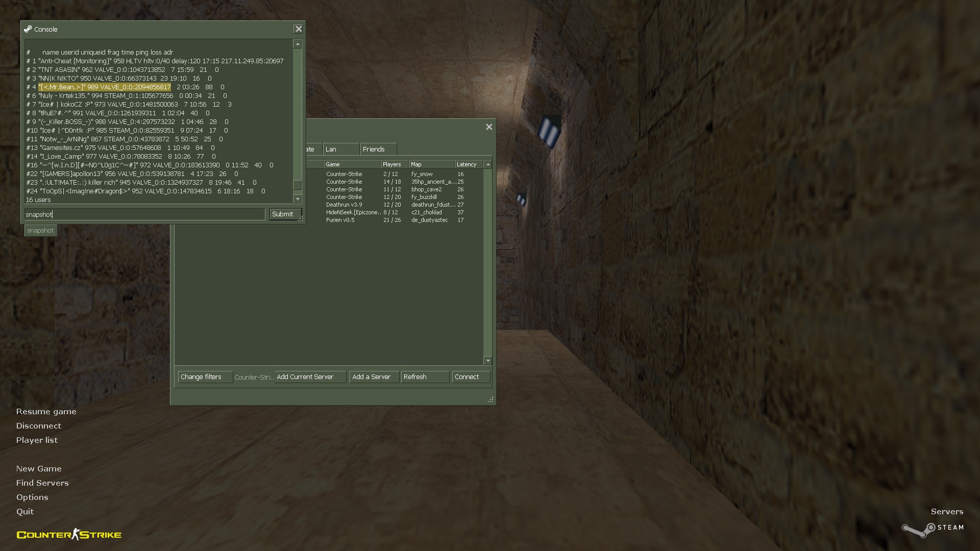Screen dimensions: 980x551
Task: Switch to the Lan tab
Action: point(340,149)
